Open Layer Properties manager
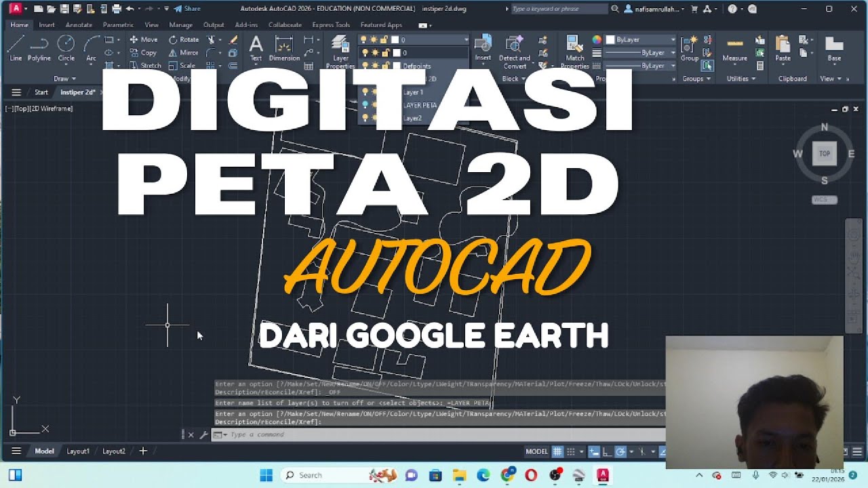Viewport: 868px width, 488px height. [340, 52]
